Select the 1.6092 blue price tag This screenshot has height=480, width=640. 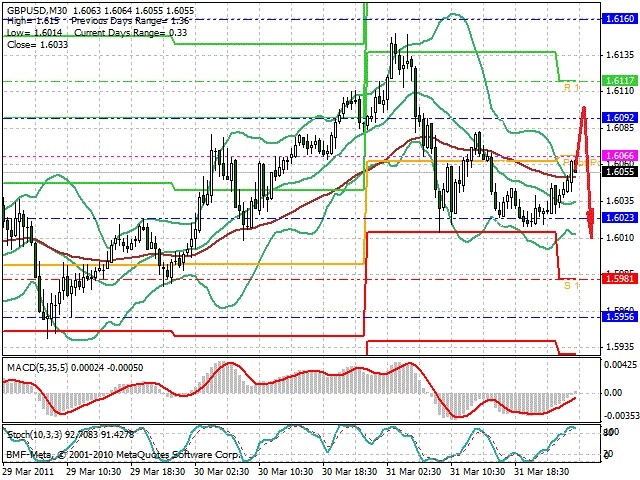620,118
